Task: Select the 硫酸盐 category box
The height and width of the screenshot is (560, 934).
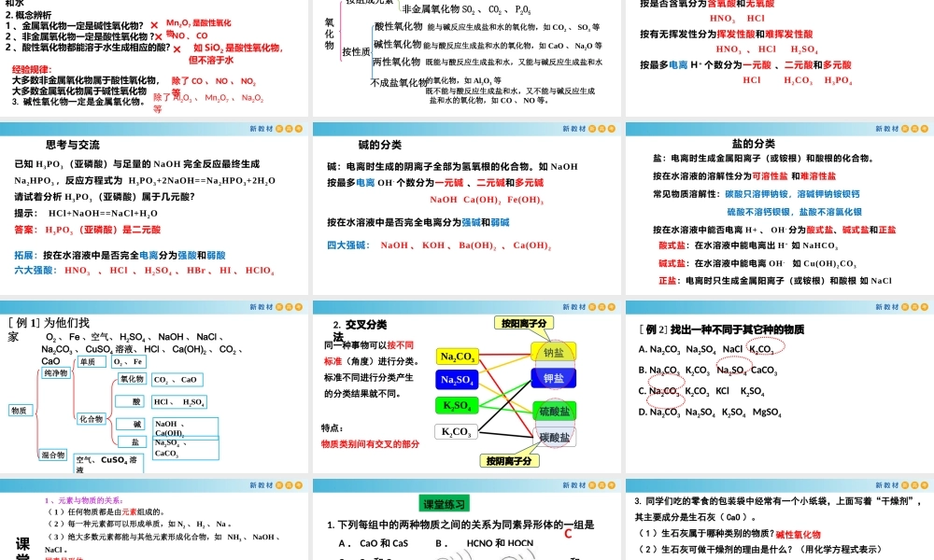Action: point(555,412)
